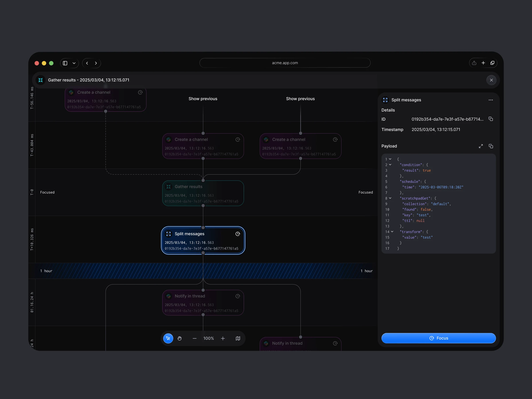Collapse the "scratchpadGet" block at line 8

pos(390,198)
